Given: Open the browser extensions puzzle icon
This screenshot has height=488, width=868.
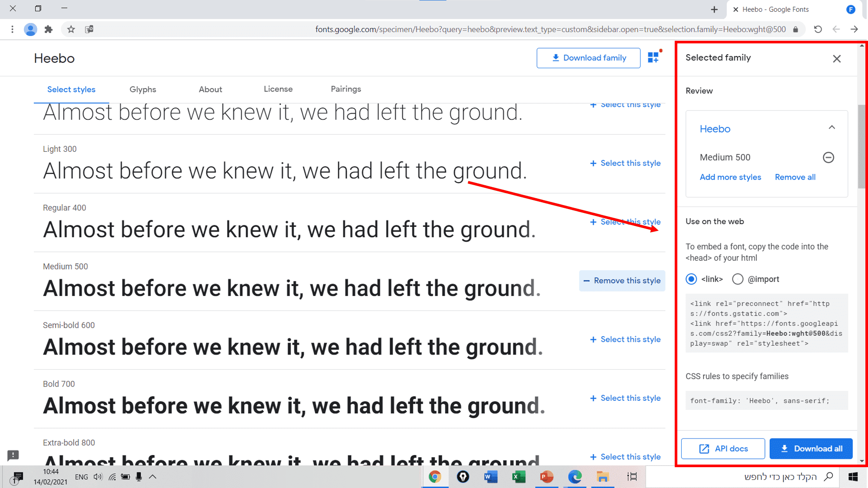Looking at the screenshot, I should (49, 29).
